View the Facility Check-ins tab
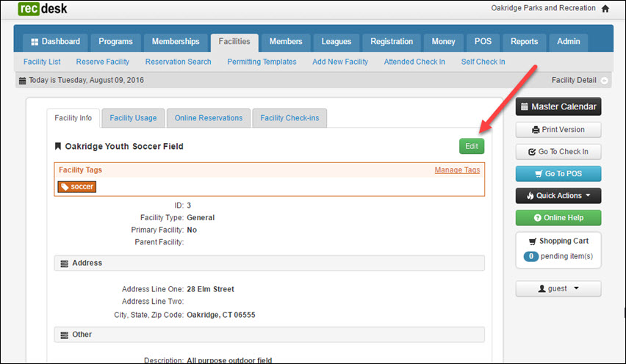This screenshot has height=364, width=626. point(289,118)
